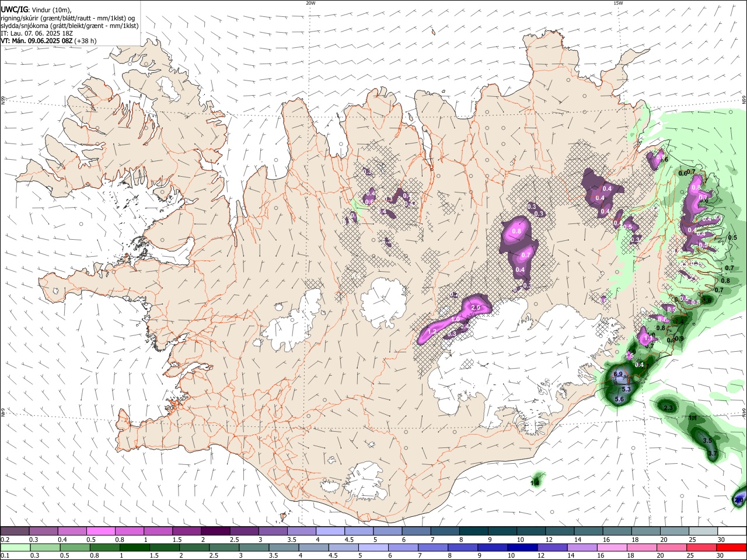Select the 4 lavender swatch on the sleet/snow scale
Screen dimensions: 747x560
[330, 531]
